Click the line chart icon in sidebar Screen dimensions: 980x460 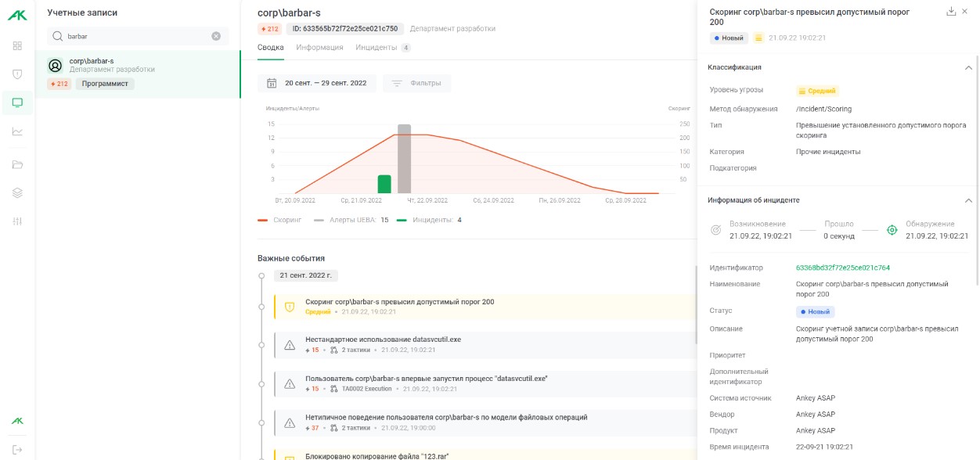pos(17,131)
